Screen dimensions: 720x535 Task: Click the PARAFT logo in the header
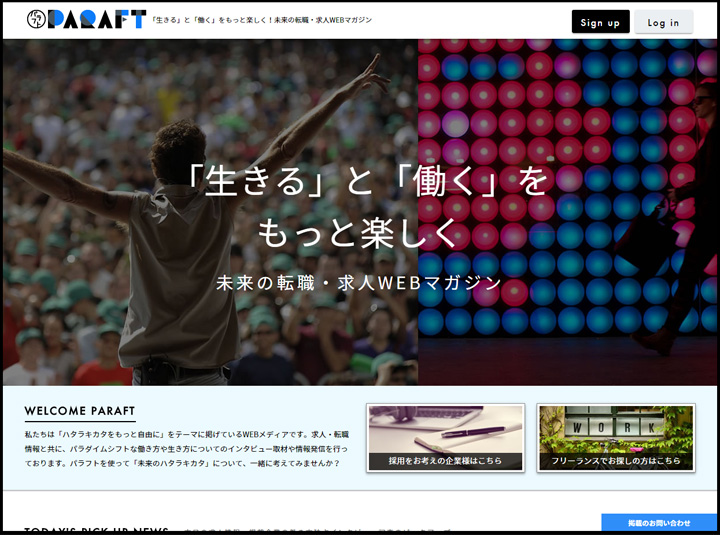pyautogui.click(x=86, y=19)
